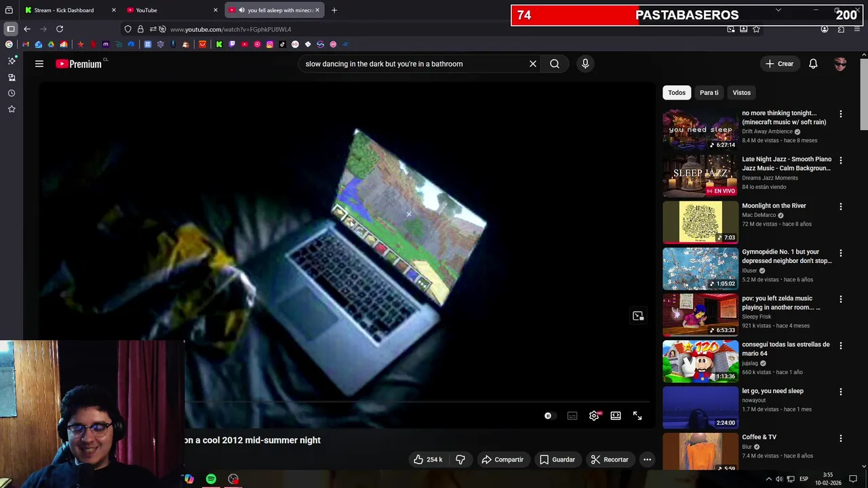This screenshot has height=488, width=868.
Task: Open Firefox application menu
Action: [857, 29]
